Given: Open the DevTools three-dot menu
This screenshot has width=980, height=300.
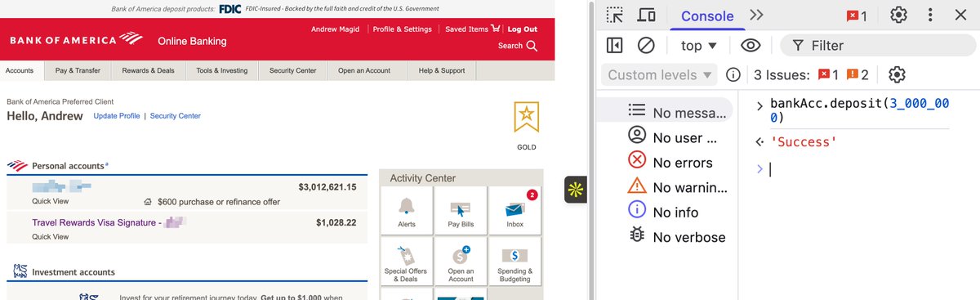Looking at the screenshot, I should (x=930, y=15).
